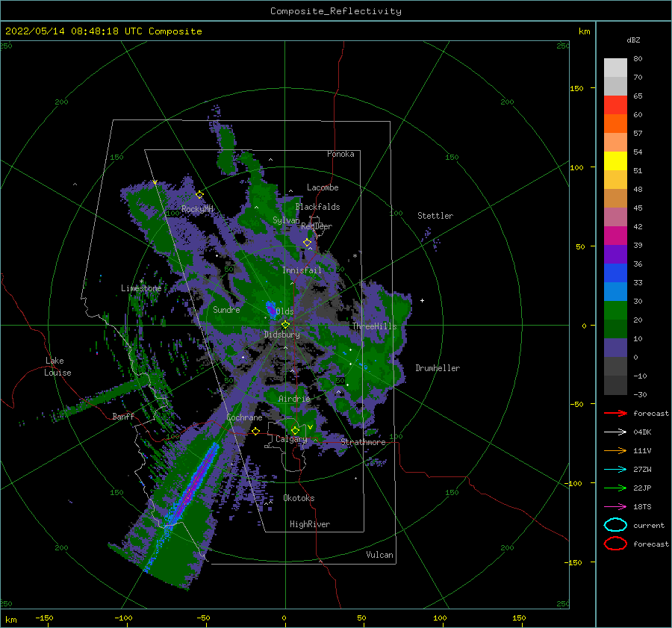Click the Composite_Reflectivity title
672x628 pixels.
(x=335, y=11)
